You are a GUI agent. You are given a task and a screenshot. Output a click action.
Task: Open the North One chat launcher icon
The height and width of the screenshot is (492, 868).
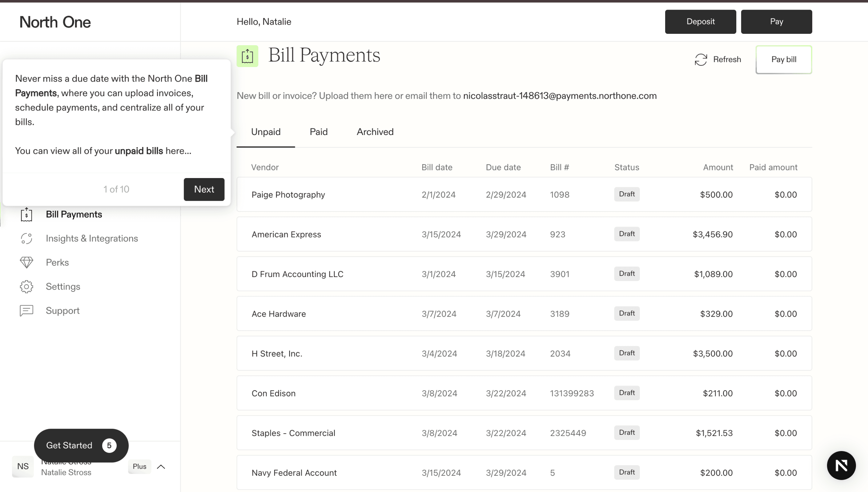[841, 465]
